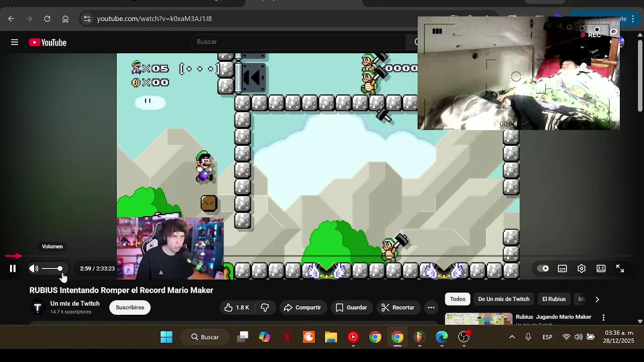This screenshot has height=362, width=644.
Task: Launch Copilot from the taskbar
Action: 265,337
